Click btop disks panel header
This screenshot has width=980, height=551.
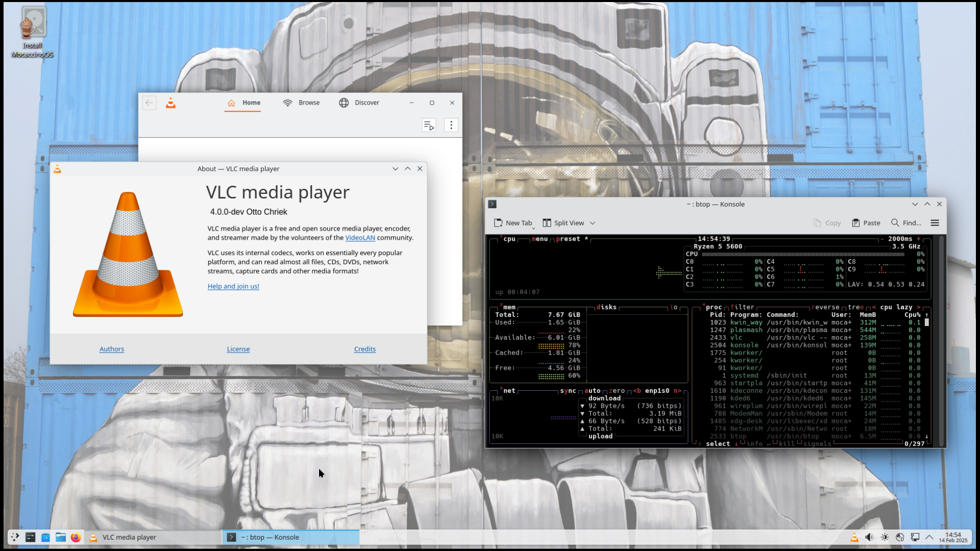pos(606,307)
